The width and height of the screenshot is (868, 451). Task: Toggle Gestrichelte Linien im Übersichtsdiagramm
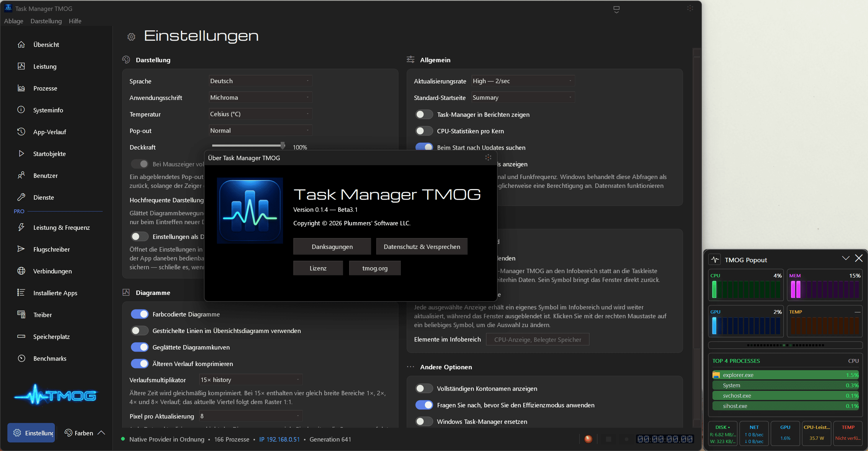click(x=140, y=331)
